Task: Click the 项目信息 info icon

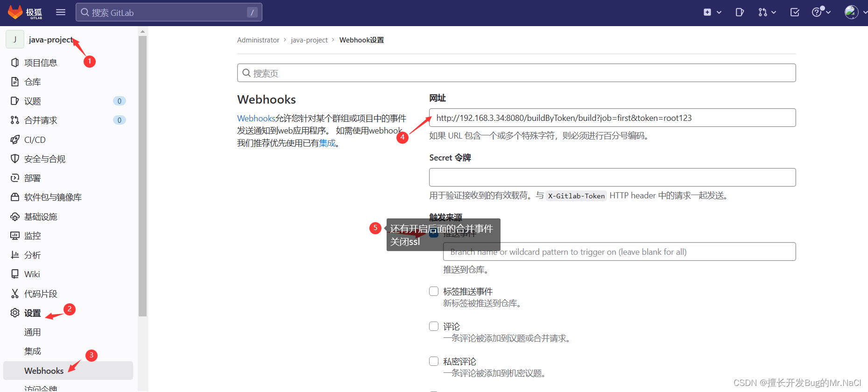Action: click(15, 63)
